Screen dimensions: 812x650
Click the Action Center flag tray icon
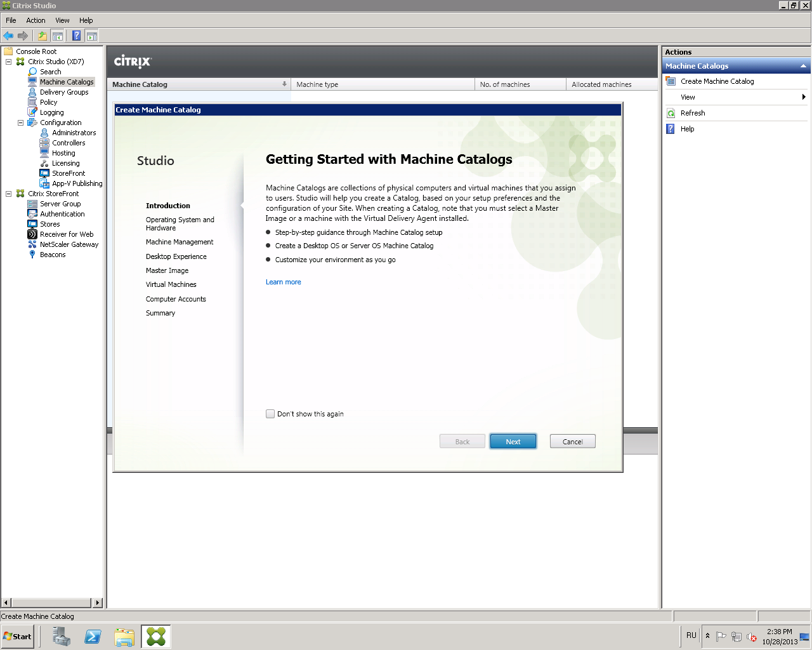(721, 637)
